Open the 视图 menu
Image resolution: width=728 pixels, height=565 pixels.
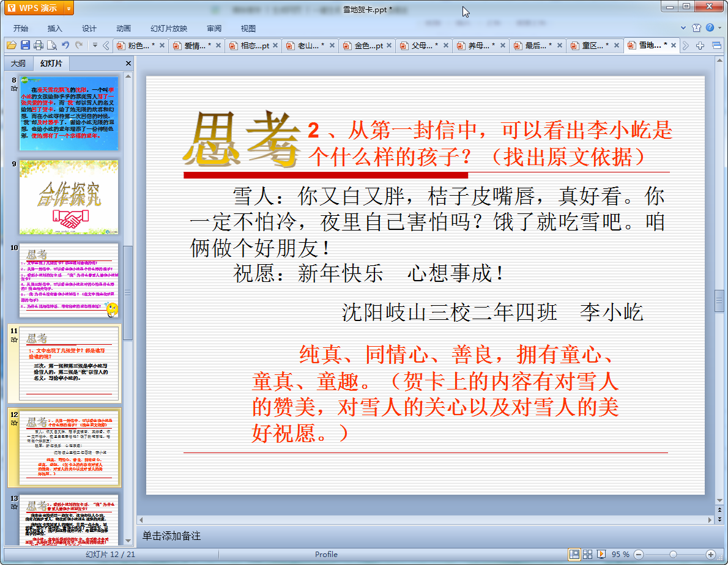point(248,28)
